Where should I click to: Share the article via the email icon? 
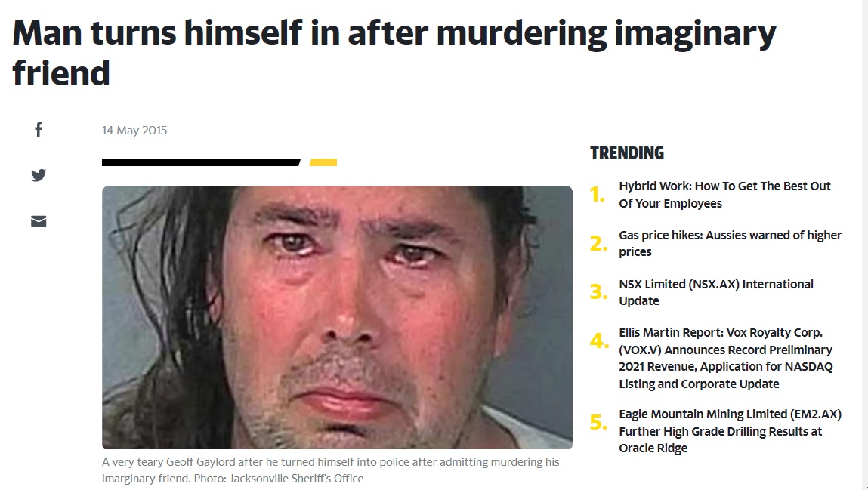[x=39, y=221]
